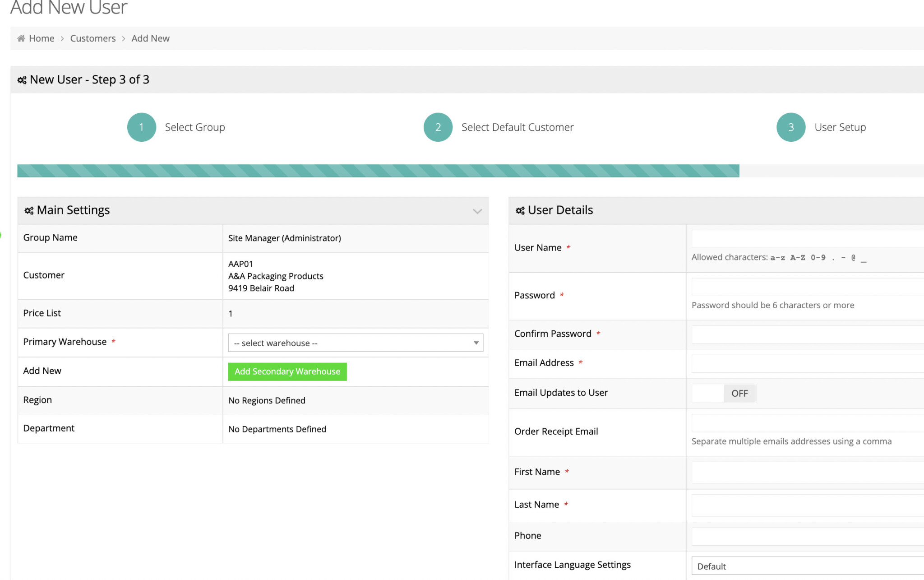Collapse the Main Settings panel
The height and width of the screenshot is (580, 924).
[x=477, y=211]
